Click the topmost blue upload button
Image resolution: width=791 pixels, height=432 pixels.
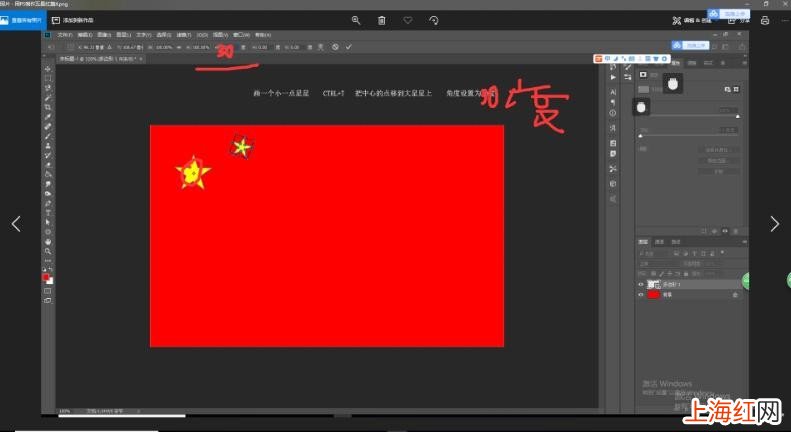click(728, 13)
